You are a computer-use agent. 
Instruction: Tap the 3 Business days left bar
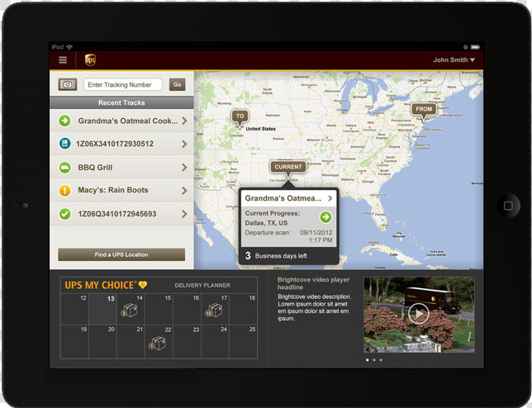point(289,256)
